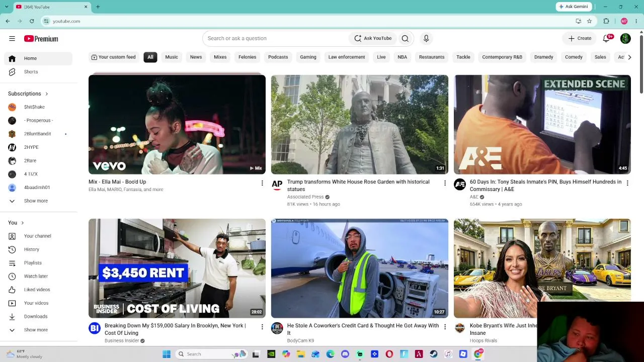Screen dimensions: 644x362
Task: Open the 2BluntBandit subscription channel
Action: (38, 134)
